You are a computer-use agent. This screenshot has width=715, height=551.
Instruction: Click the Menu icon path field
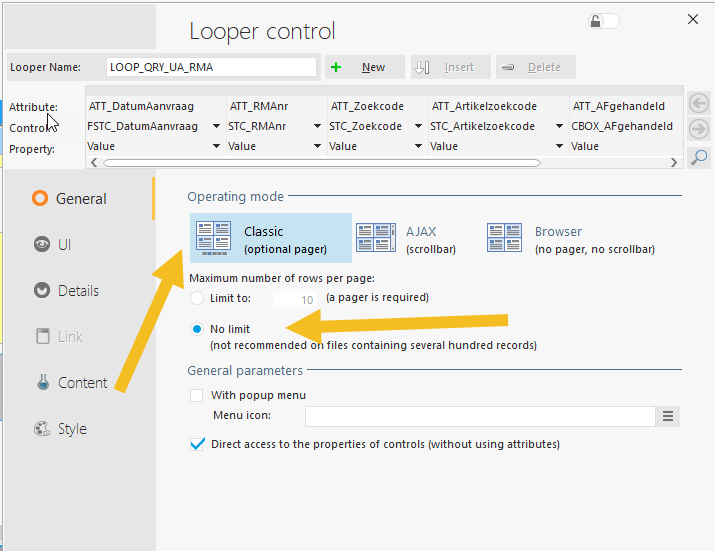(x=480, y=416)
